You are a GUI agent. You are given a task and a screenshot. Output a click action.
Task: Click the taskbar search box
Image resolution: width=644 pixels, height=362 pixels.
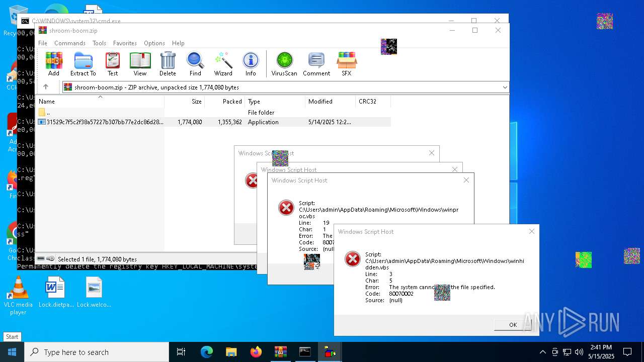click(97, 352)
